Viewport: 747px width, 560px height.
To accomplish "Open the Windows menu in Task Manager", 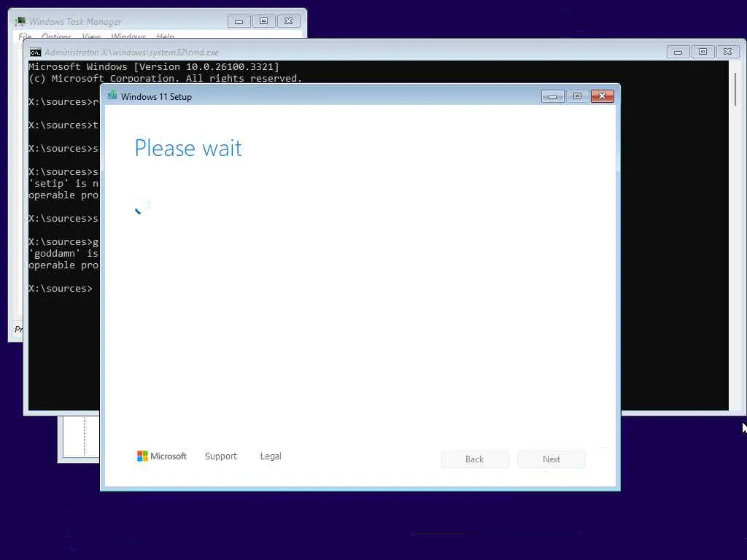I will click(x=128, y=36).
